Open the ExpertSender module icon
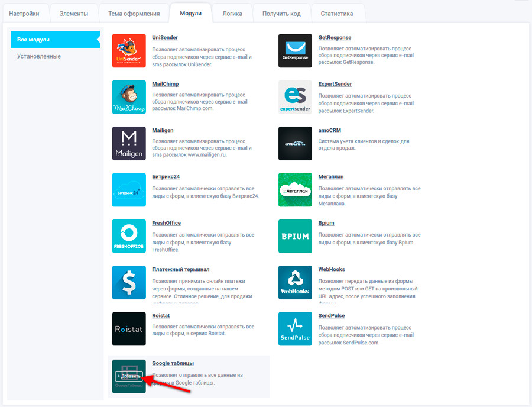This screenshot has height=407, width=532. pyautogui.click(x=295, y=97)
